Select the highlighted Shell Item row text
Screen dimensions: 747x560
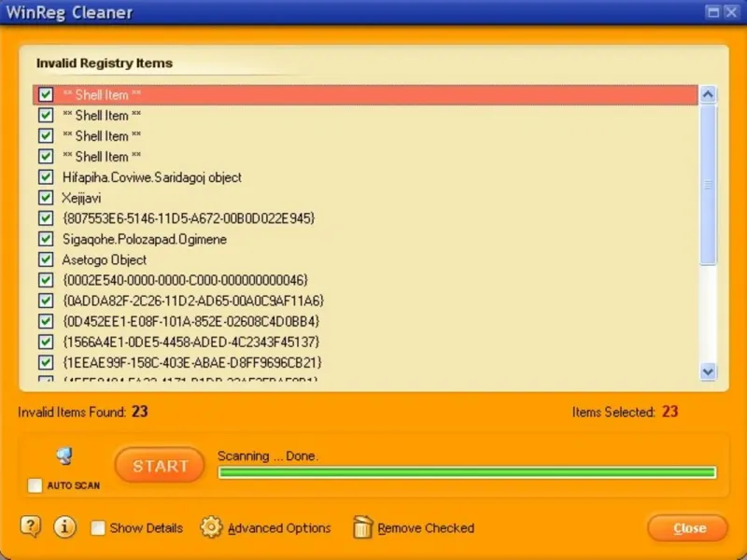102,95
